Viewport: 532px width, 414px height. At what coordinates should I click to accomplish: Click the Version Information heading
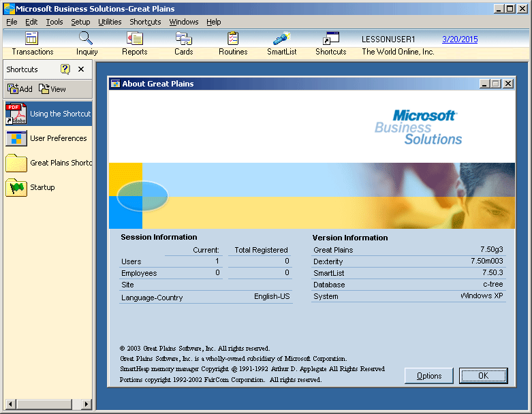[x=350, y=238]
